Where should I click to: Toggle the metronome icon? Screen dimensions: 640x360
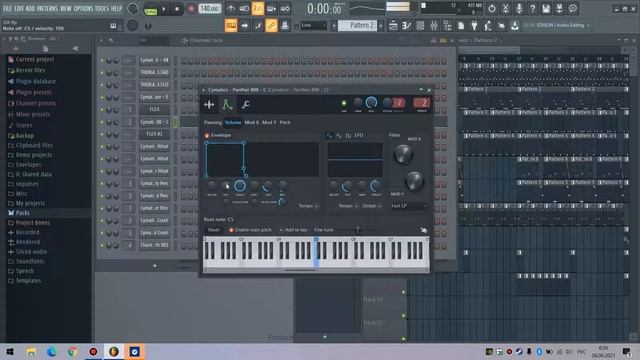pyautogui.click(x=231, y=8)
